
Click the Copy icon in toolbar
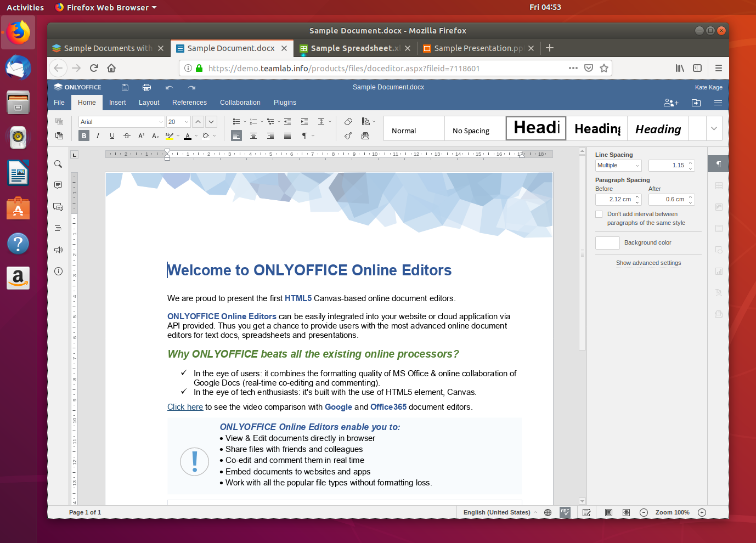[59, 121]
